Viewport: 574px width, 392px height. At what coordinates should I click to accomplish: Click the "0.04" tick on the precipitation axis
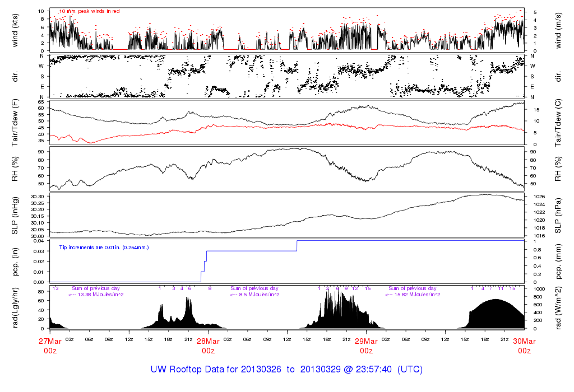(x=39, y=241)
